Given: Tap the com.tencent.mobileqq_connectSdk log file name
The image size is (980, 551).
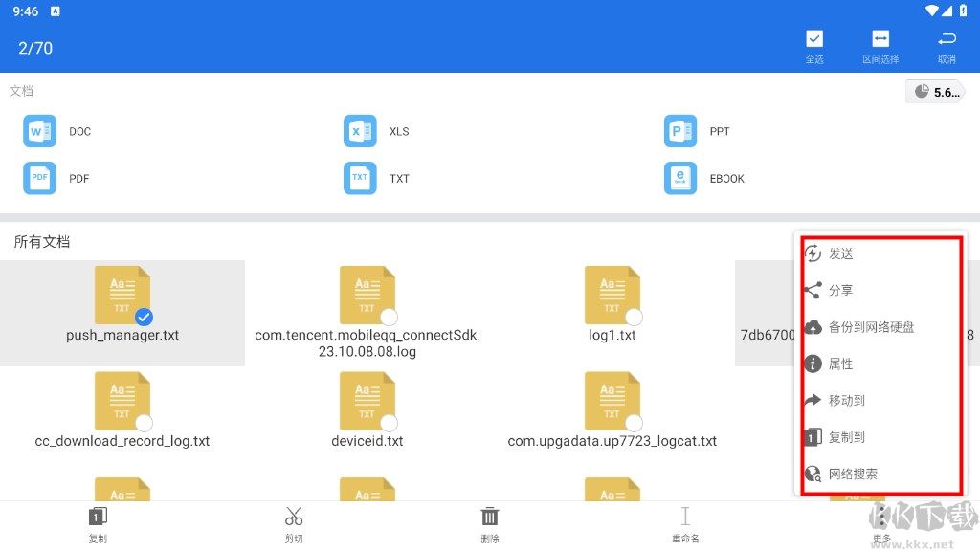Looking at the screenshot, I should click(367, 343).
